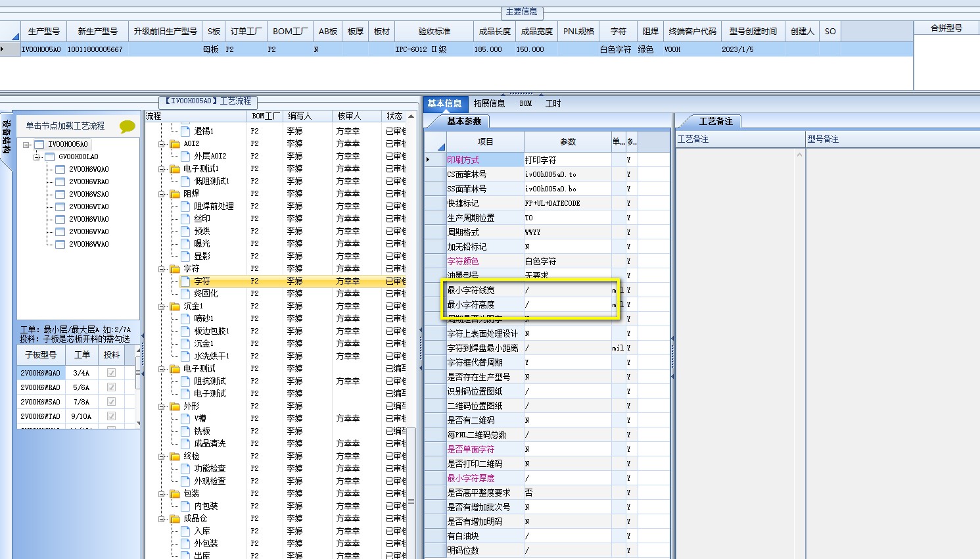Image resolution: width=980 pixels, height=559 pixels.
Task: Click the 成品仓 folder icon
Action: (175, 518)
